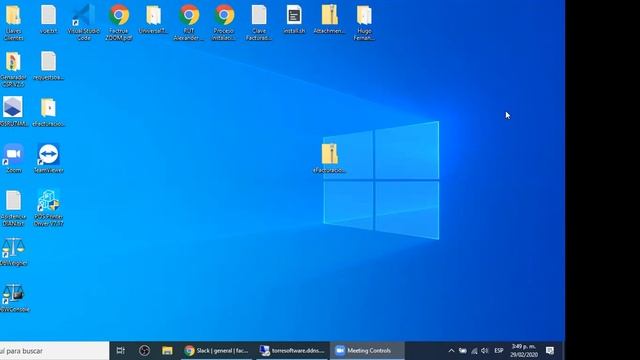Screen dimensions: 640x360
Task: Open the Universal folder on the desktop
Action: [153, 20]
